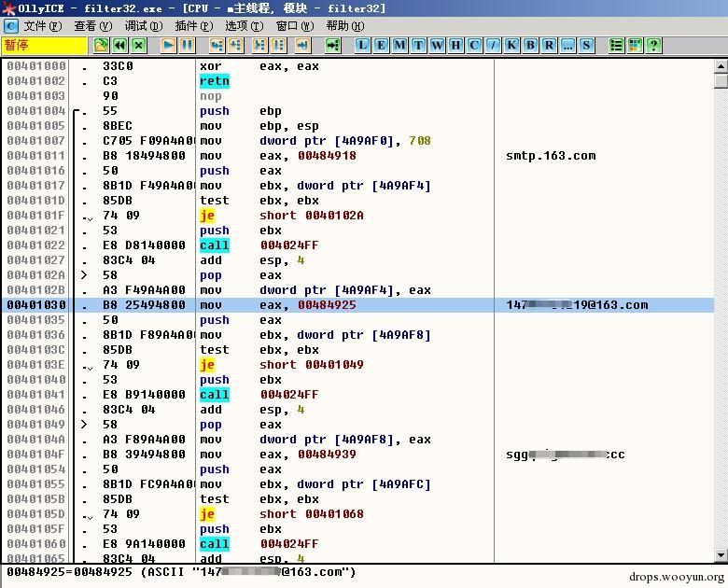Click the scrollbar up arrow
The height and width of the screenshot is (588, 728).
(721, 66)
